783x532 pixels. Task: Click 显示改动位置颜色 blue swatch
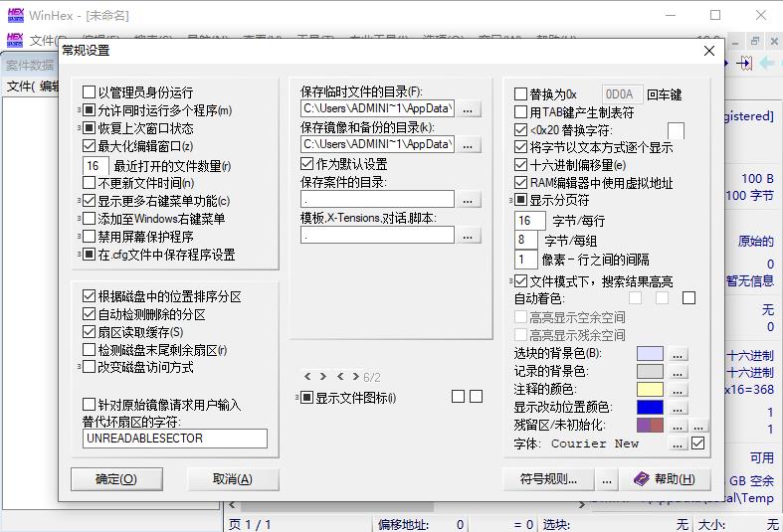point(650,408)
